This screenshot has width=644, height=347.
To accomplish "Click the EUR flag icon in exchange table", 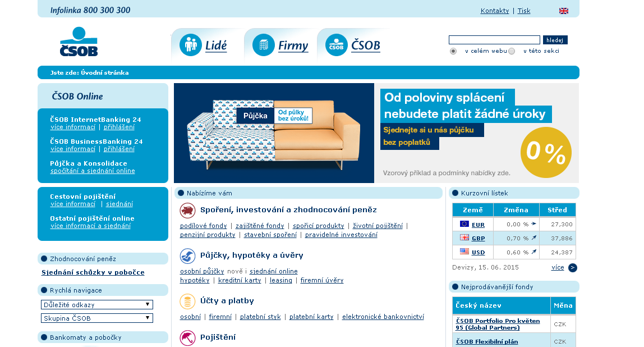I will pos(464,224).
